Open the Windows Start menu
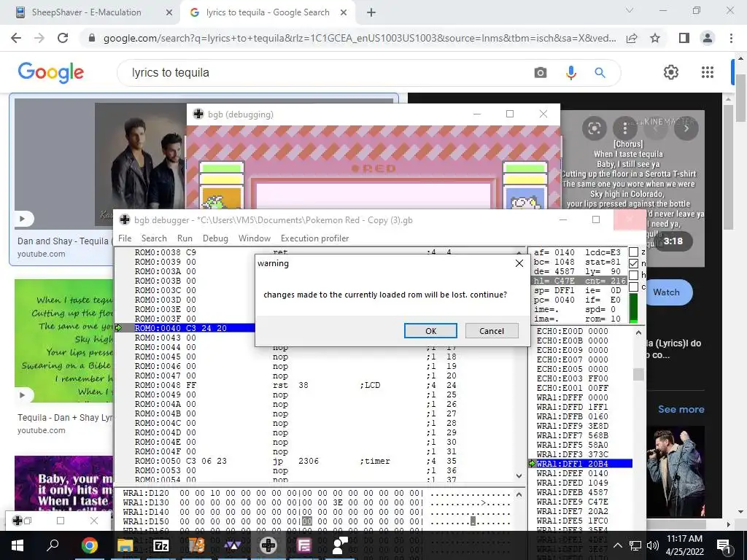The width and height of the screenshot is (747, 560). [x=18, y=545]
